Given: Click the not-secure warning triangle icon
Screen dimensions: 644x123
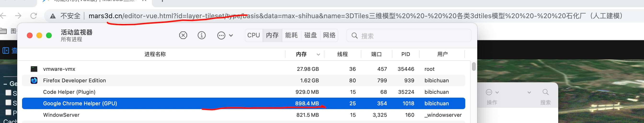Looking at the screenshot, I should [x=53, y=16].
